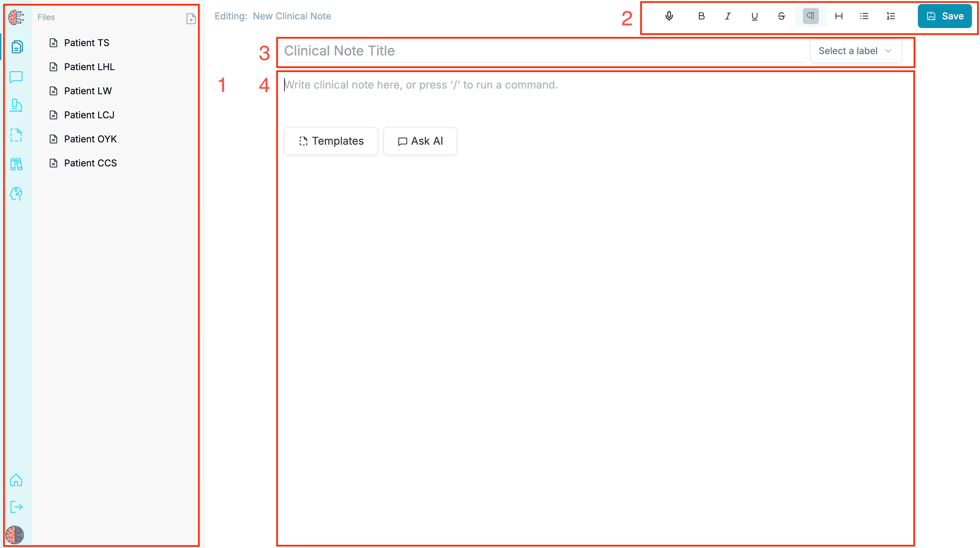Screen dimensions: 980x548
Task: Open the Patient LCJ file
Action: [x=89, y=115]
